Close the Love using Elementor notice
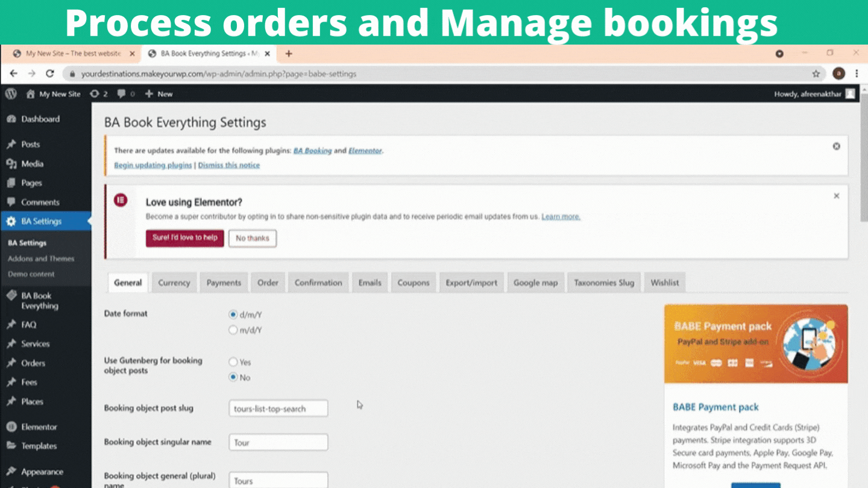This screenshot has width=868, height=488. tap(836, 196)
